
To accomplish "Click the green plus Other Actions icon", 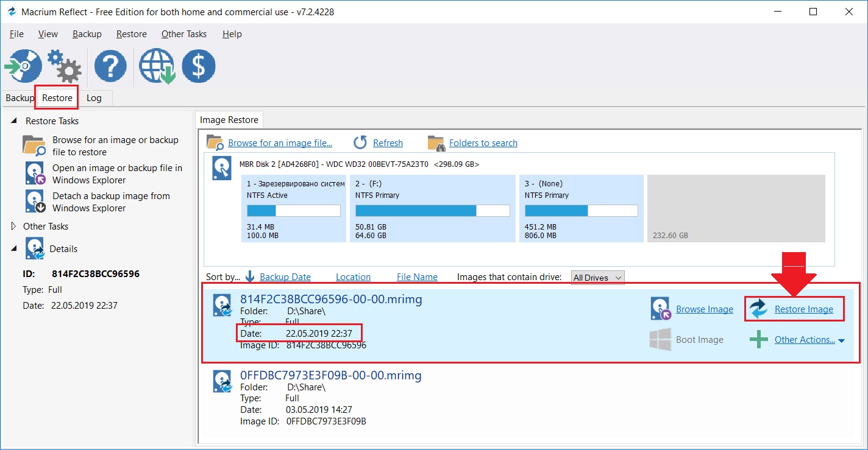I will 758,339.
